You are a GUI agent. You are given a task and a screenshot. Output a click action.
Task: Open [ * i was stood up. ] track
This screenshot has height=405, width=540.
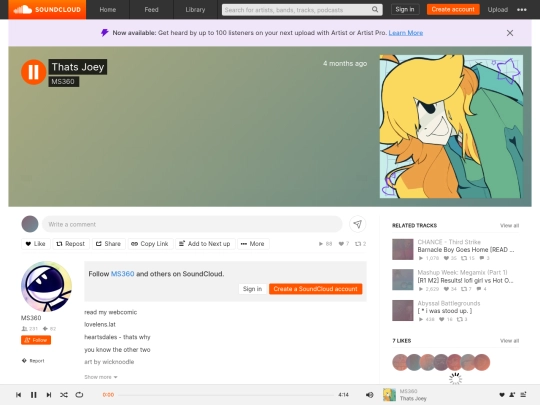coord(445,311)
